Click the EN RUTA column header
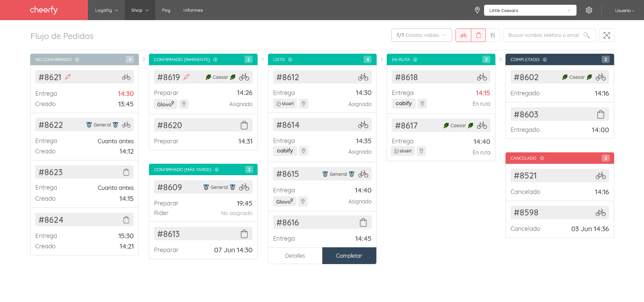Viewport: 644px width, 302px height. 441,59
